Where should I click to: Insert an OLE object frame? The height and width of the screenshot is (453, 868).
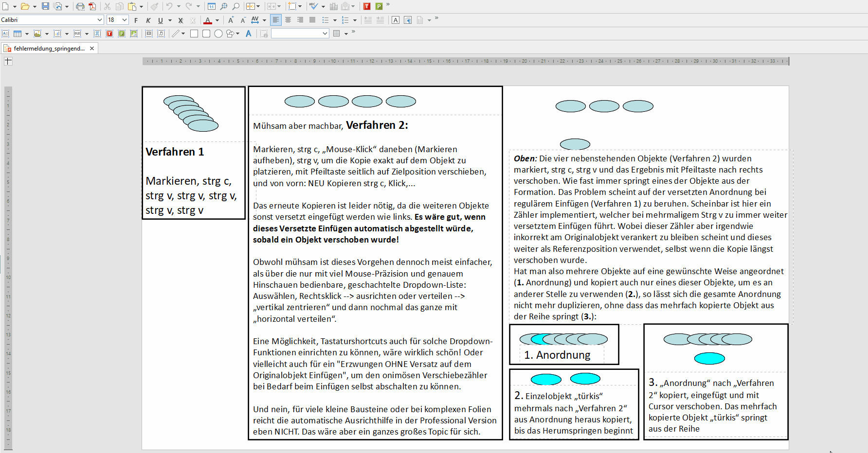click(77, 34)
